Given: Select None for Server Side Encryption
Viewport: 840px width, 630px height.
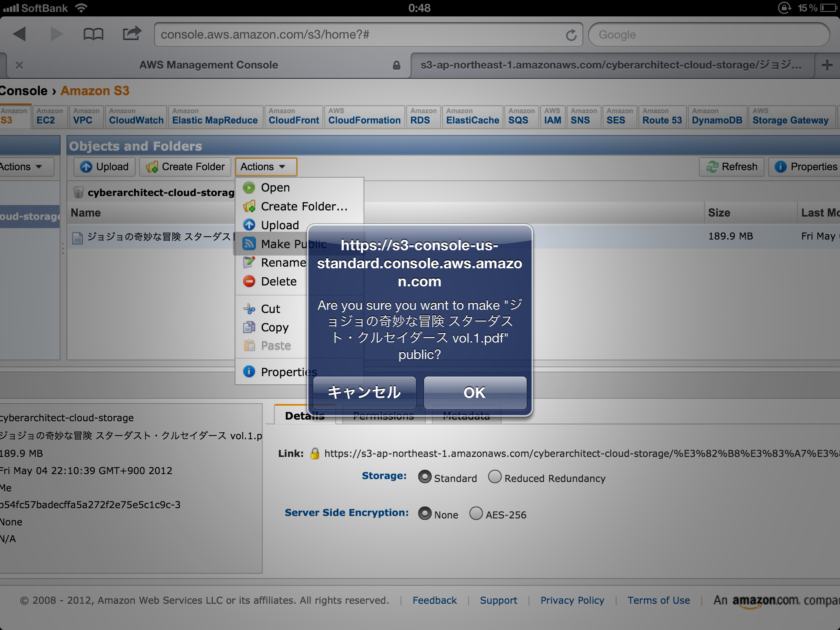Looking at the screenshot, I should point(425,514).
